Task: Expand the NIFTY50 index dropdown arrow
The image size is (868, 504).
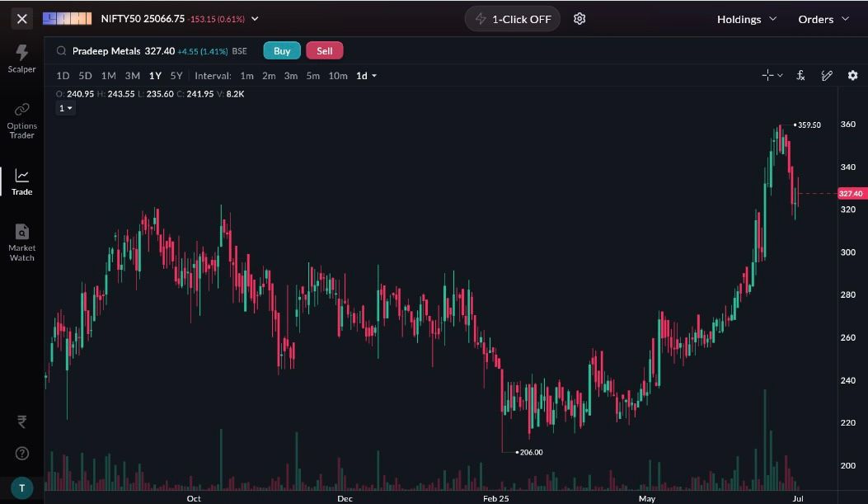Action: (255, 19)
